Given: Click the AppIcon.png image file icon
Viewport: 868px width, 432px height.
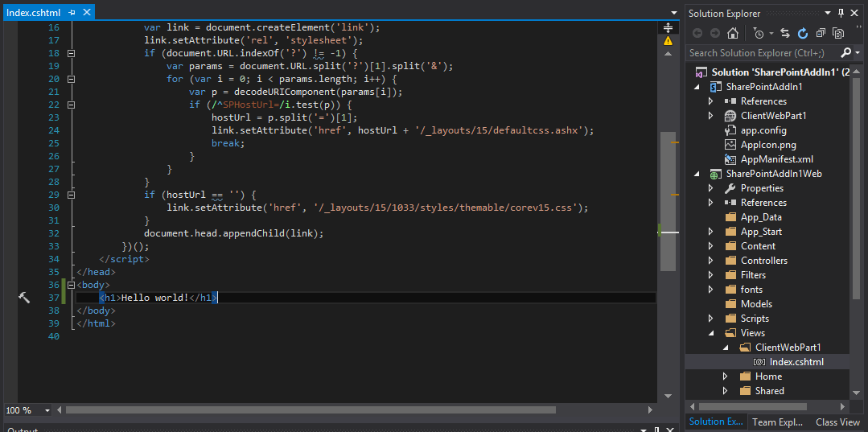Looking at the screenshot, I should pos(730,145).
